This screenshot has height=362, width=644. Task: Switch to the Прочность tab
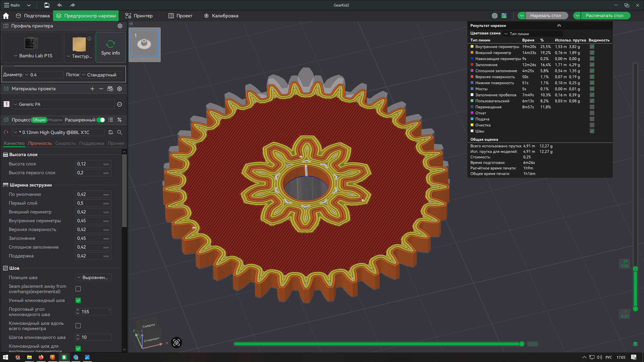click(40, 143)
